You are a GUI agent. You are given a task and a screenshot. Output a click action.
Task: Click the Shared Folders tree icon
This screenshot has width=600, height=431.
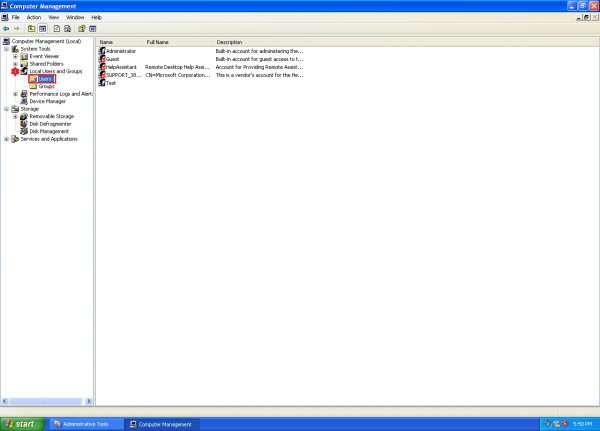click(x=24, y=64)
